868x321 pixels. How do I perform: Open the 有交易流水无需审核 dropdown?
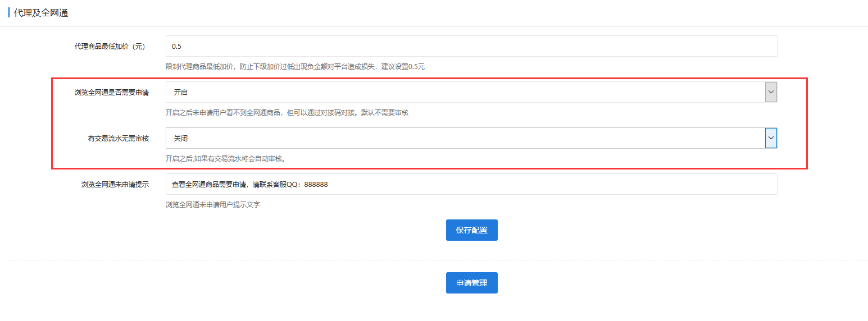tap(471, 138)
